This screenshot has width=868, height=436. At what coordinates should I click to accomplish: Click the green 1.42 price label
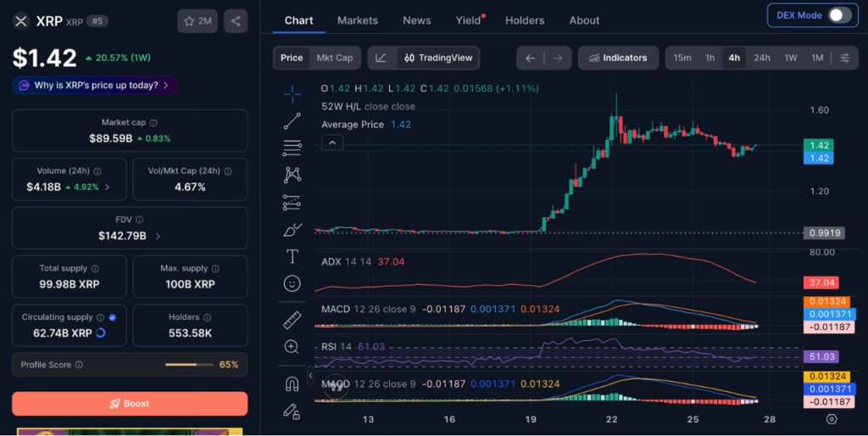point(819,145)
